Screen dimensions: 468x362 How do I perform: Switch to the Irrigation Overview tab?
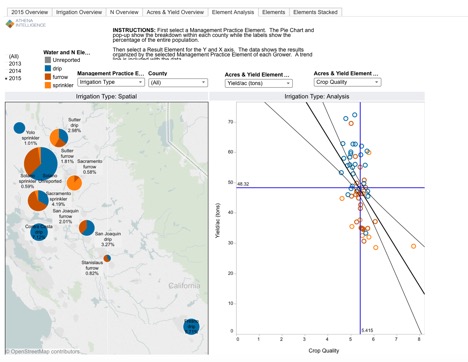pos(79,12)
